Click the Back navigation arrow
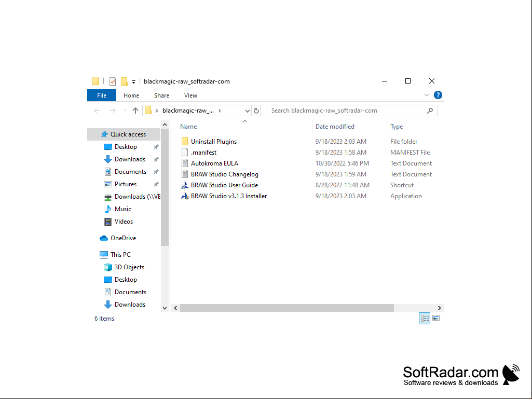Viewport: 532px width, 399px height. (x=98, y=111)
